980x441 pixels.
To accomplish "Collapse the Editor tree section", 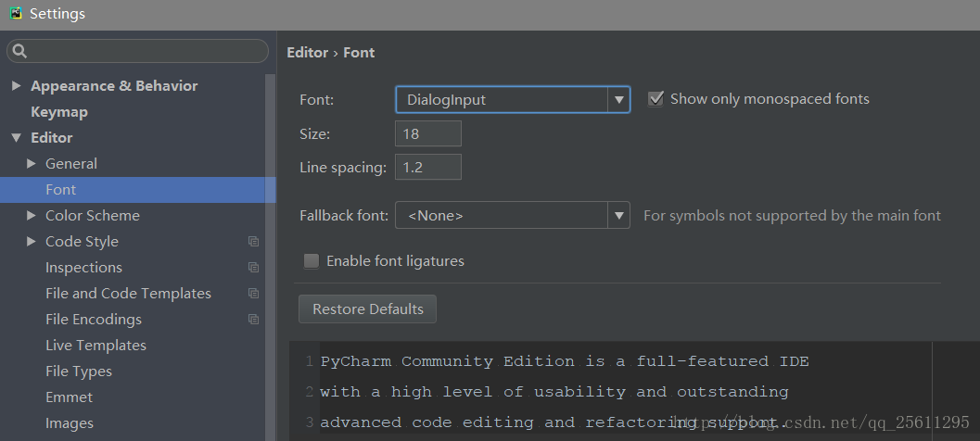I will pos(17,138).
